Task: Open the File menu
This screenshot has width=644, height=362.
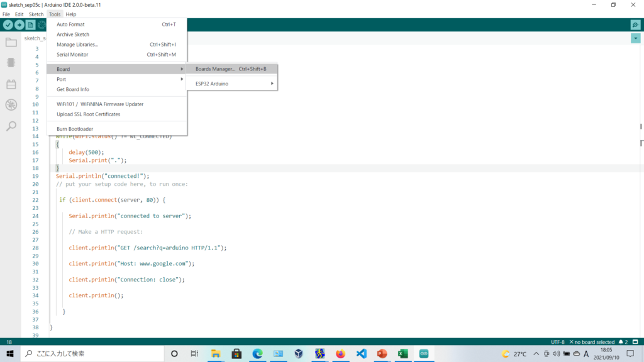Action: pos(6,14)
